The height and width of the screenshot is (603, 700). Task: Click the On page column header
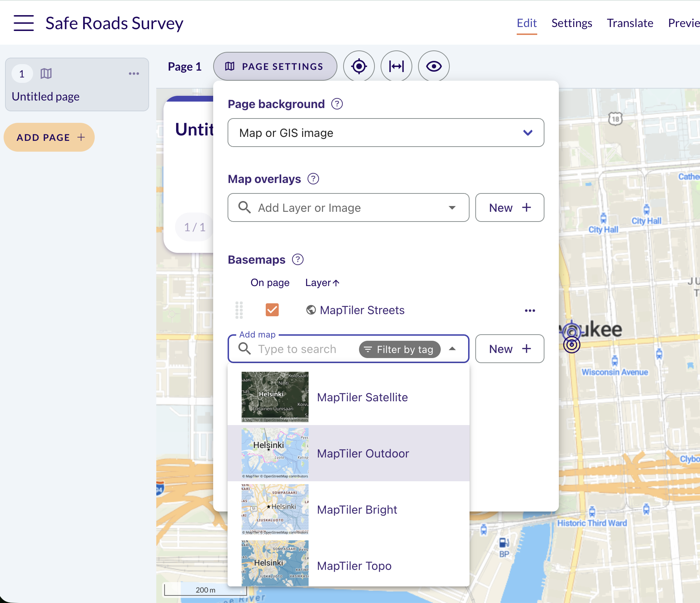270,283
